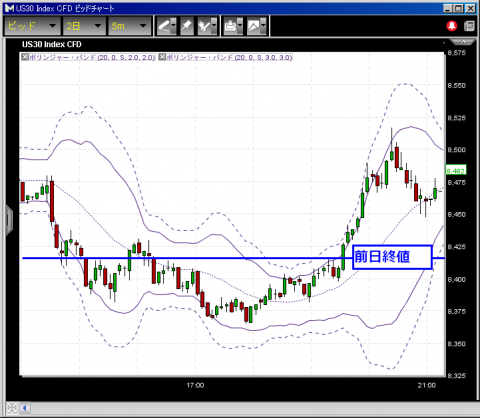Open the 2日 period dropdown
This screenshot has width=480, height=418.
(83, 26)
